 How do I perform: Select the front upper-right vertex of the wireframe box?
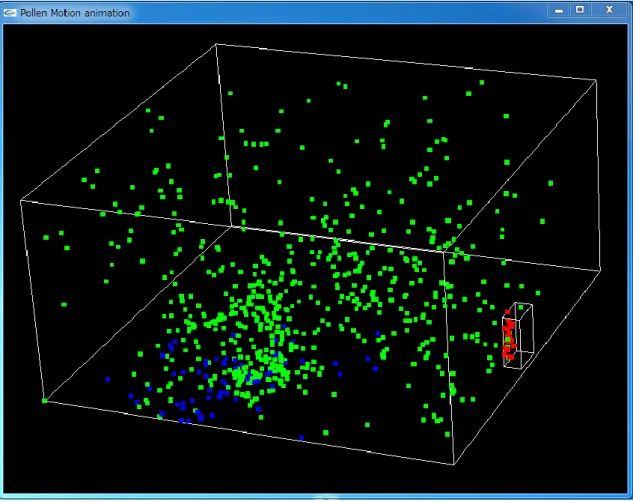pyautogui.click(x=444, y=252)
